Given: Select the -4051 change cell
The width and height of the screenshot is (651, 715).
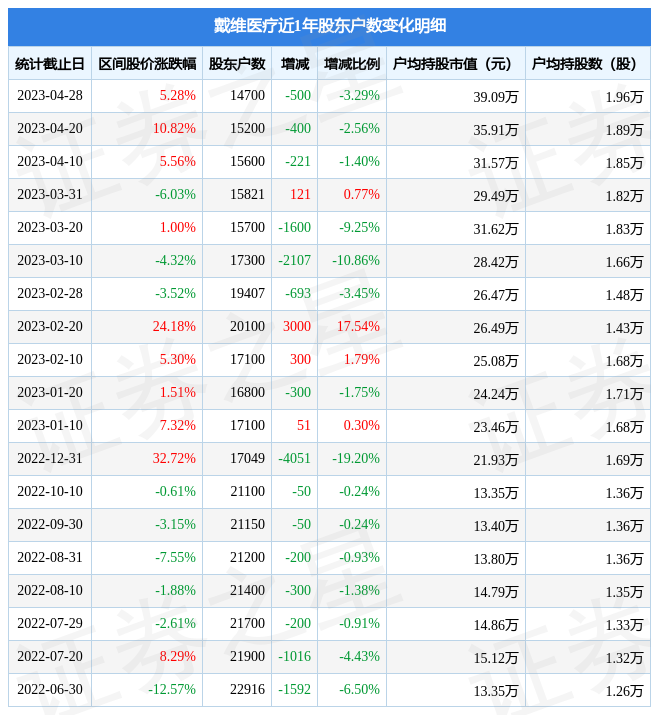Looking at the screenshot, I should (x=294, y=458).
